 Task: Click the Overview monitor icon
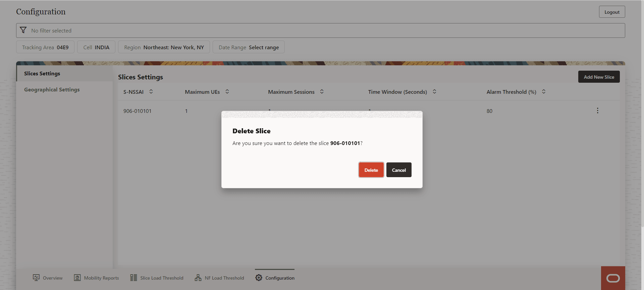(x=36, y=278)
